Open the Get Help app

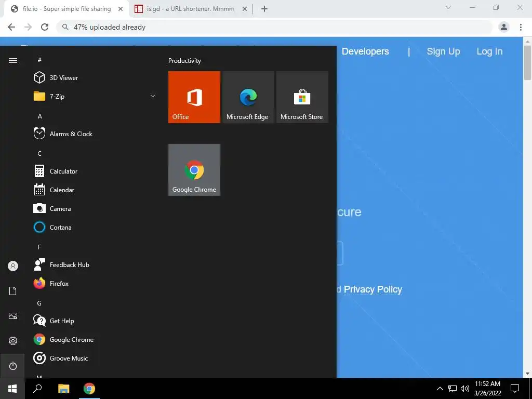click(95, 321)
